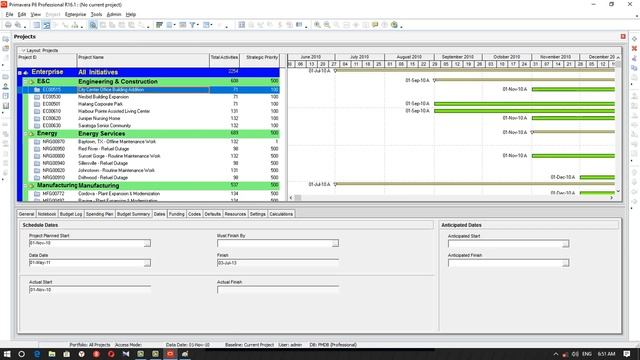This screenshot has height=360, width=640.
Task: Open the View menu
Action: [36, 14]
